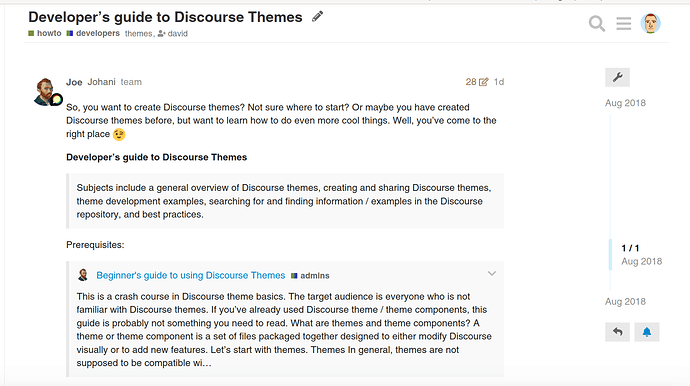Screen dimensions: 690x386
Task: Jump to bottom Aug 2018 timeline date
Action: 625,301
